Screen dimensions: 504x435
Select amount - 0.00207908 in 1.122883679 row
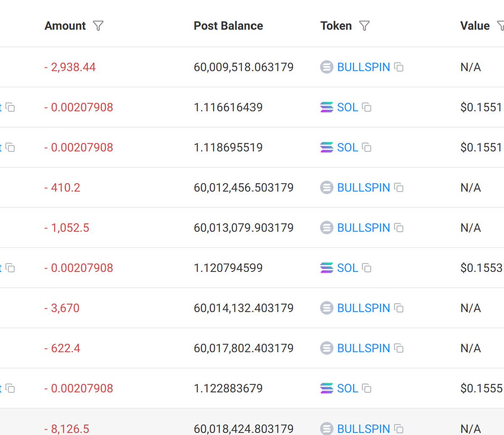point(79,389)
